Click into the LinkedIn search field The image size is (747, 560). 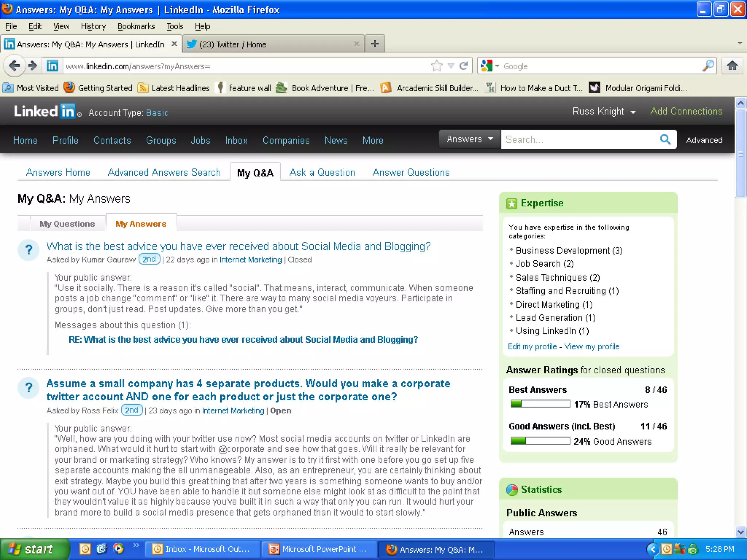580,140
